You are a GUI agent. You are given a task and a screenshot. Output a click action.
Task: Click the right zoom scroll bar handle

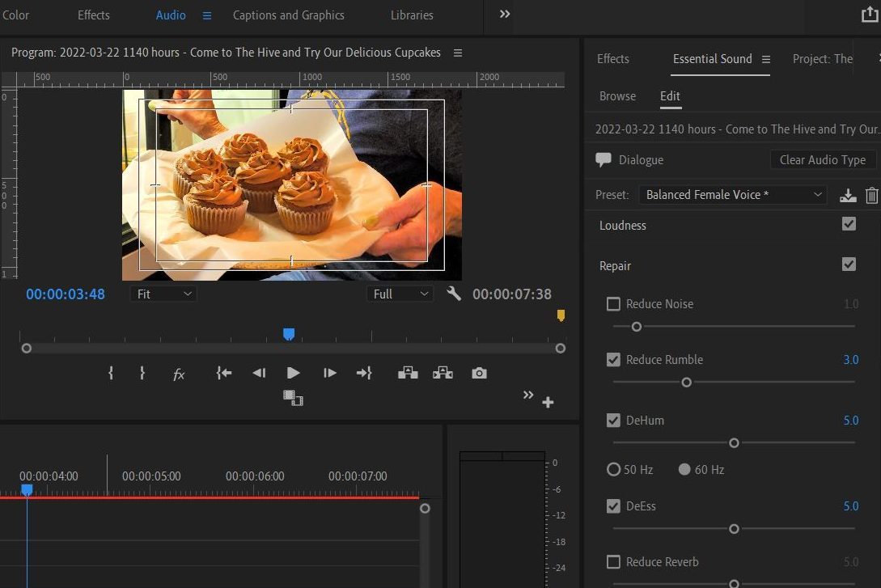[560, 349]
